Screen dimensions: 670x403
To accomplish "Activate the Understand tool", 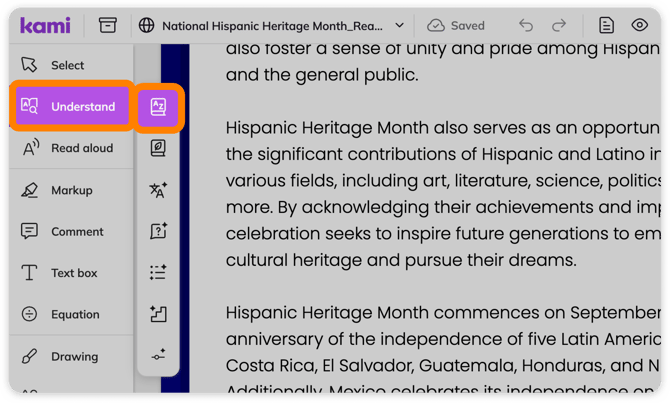I will 72,106.
